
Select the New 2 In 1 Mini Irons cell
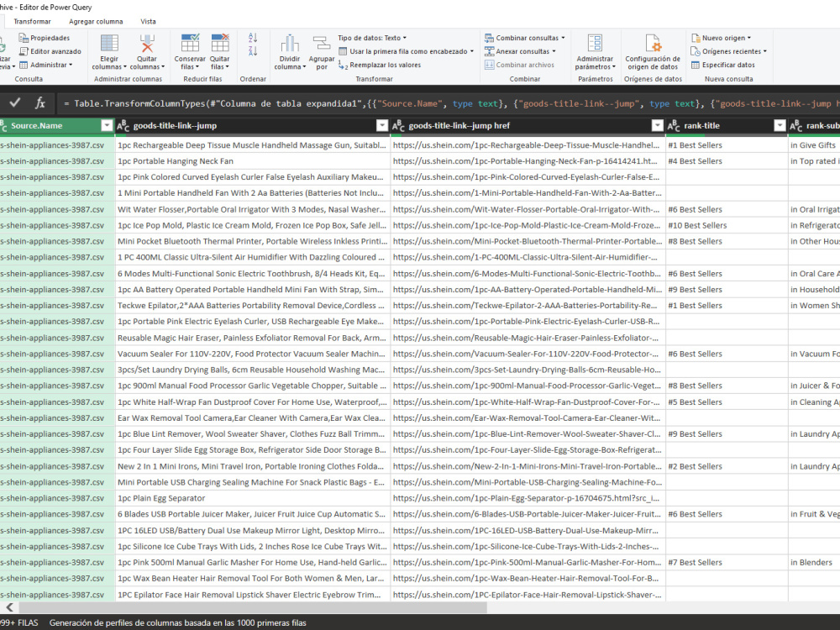click(253, 466)
